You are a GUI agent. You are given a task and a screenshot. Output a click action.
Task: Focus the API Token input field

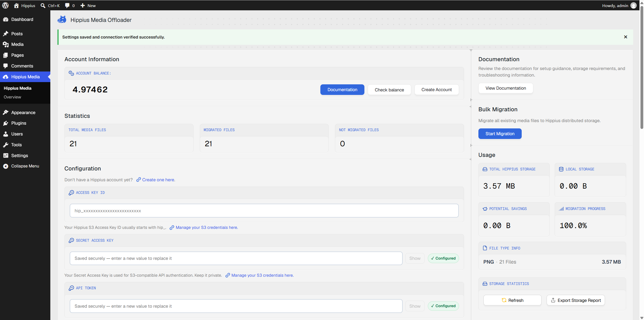click(x=236, y=306)
